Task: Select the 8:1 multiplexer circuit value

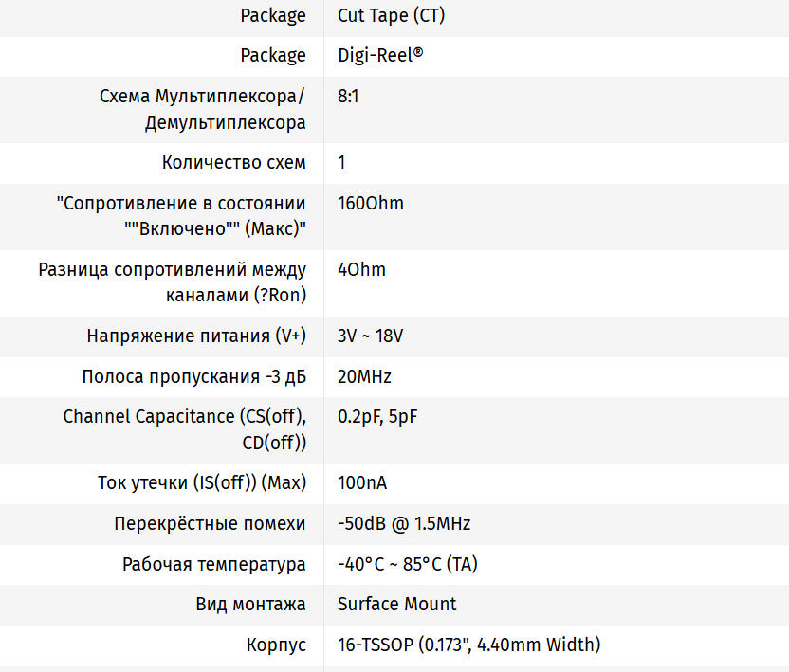Action: (x=348, y=96)
